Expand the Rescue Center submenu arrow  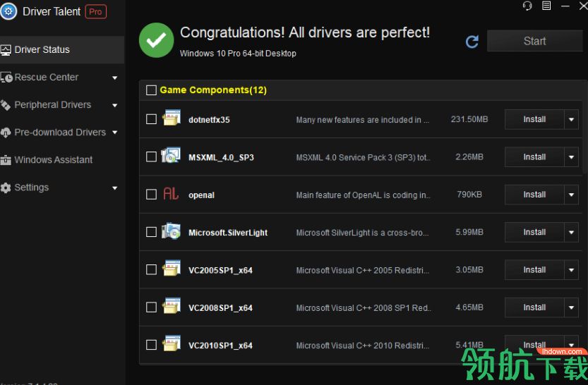click(x=115, y=78)
